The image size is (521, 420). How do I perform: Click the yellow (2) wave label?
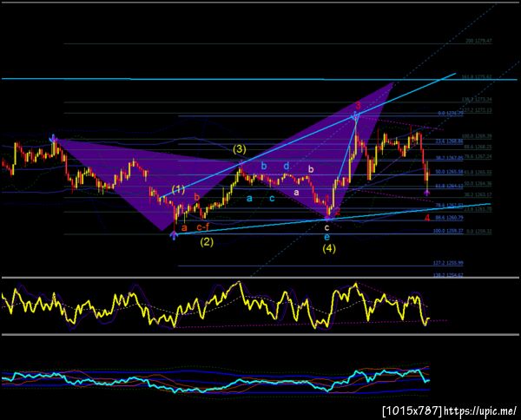click(x=207, y=242)
